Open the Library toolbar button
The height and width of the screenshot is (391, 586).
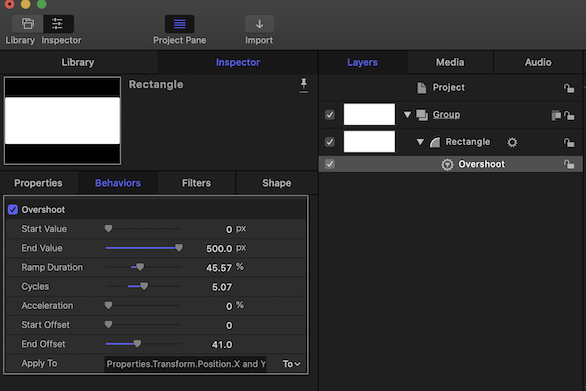tap(28, 24)
